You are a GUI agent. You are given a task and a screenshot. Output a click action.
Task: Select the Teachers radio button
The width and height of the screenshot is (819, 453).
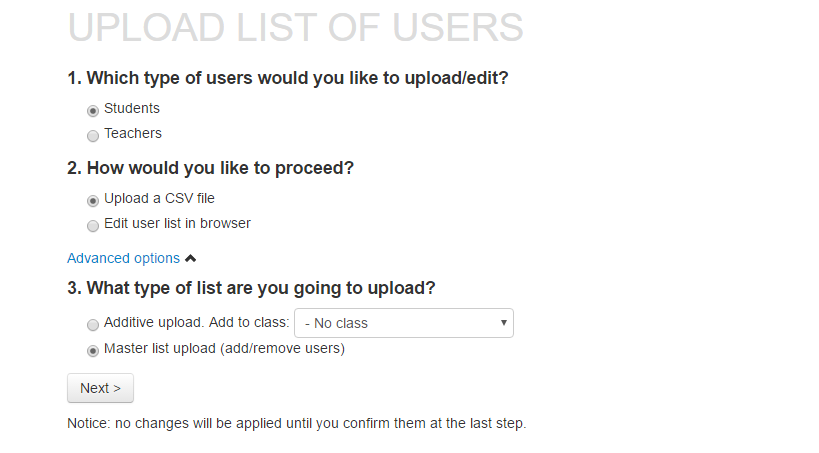pos(93,135)
